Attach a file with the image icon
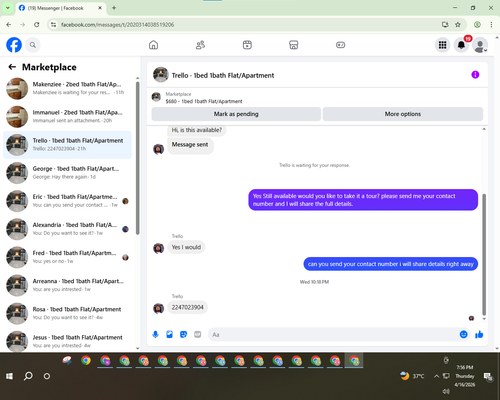 (x=169, y=334)
